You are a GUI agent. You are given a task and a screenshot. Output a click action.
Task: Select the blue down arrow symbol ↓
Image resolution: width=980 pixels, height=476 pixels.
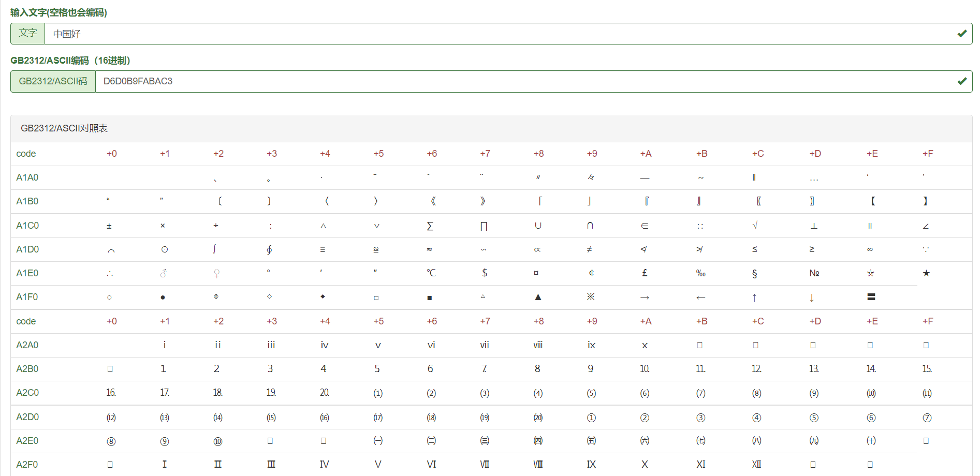(811, 297)
